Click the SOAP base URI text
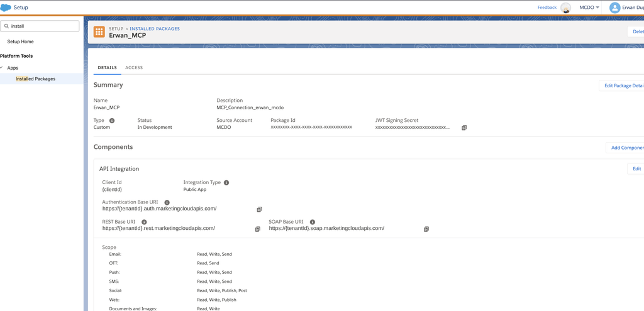The width and height of the screenshot is (644, 311). 326,228
